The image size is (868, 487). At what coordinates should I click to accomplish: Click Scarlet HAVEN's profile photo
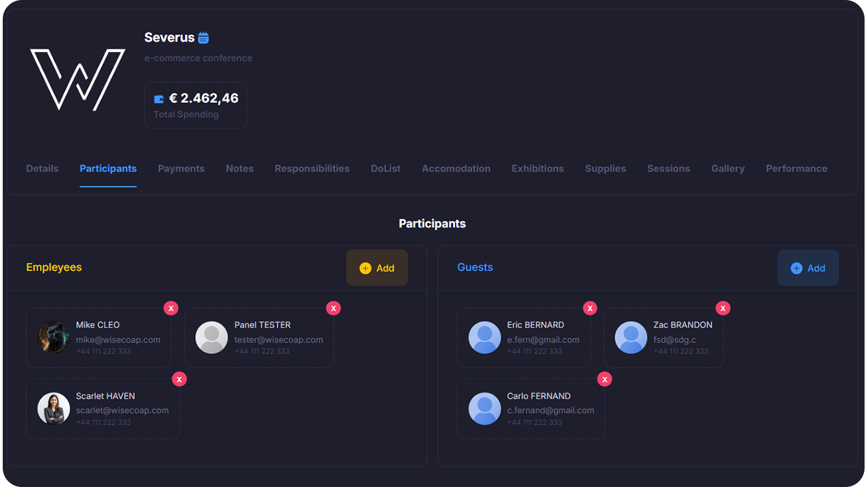click(x=53, y=408)
